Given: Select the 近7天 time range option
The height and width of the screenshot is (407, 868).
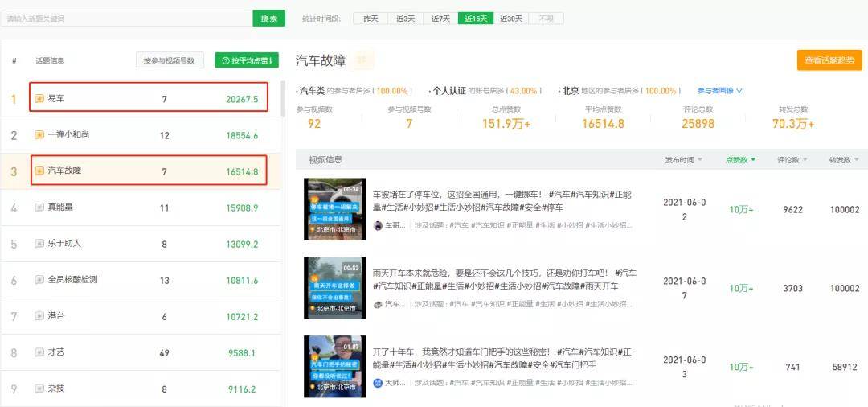Looking at the screenshot, I should point(440,18).
